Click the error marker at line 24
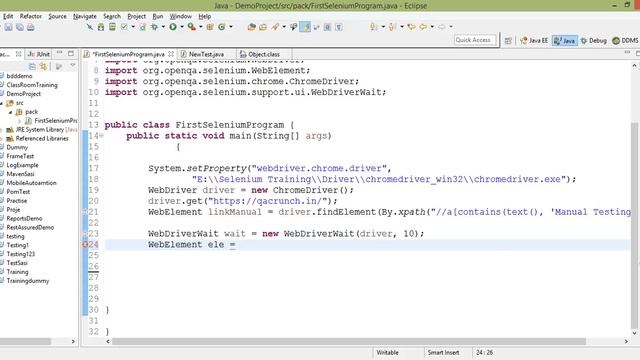Viewport: 640px width, 360px height. (x=85, y=244)
